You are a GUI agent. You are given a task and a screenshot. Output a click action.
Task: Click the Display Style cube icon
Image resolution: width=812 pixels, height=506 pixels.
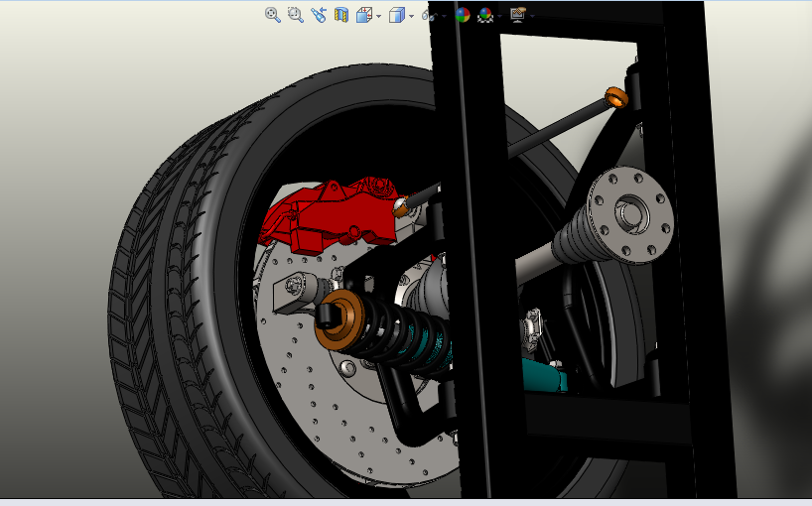(x=397, y=15)
